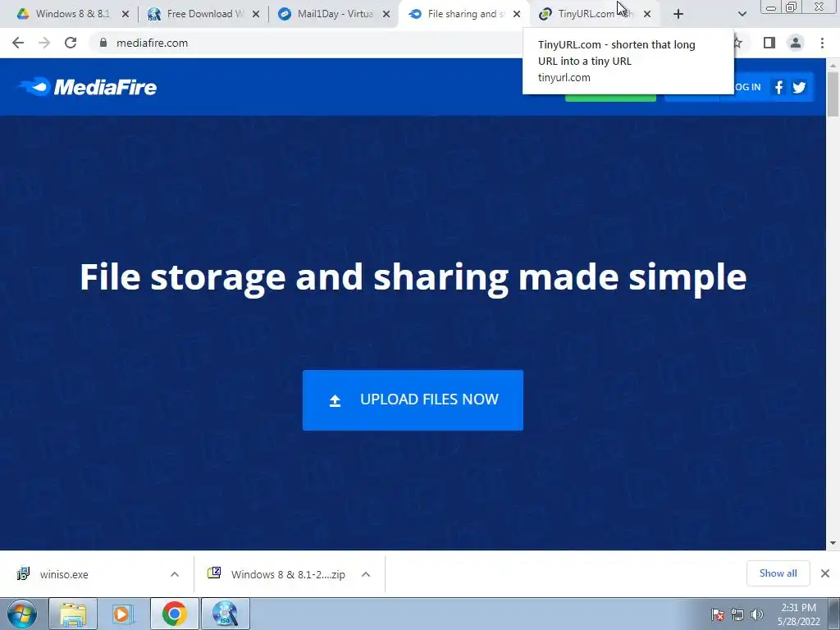The image size is (840, 630).
Task: Open the winiso.exe downloaded file
Action: click(64, 574)
